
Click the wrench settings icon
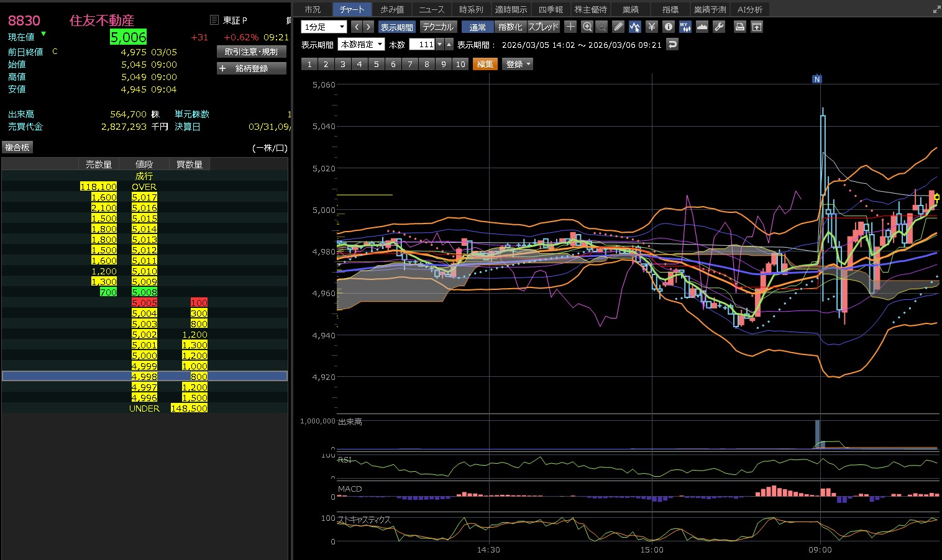[x=719, y=27]
